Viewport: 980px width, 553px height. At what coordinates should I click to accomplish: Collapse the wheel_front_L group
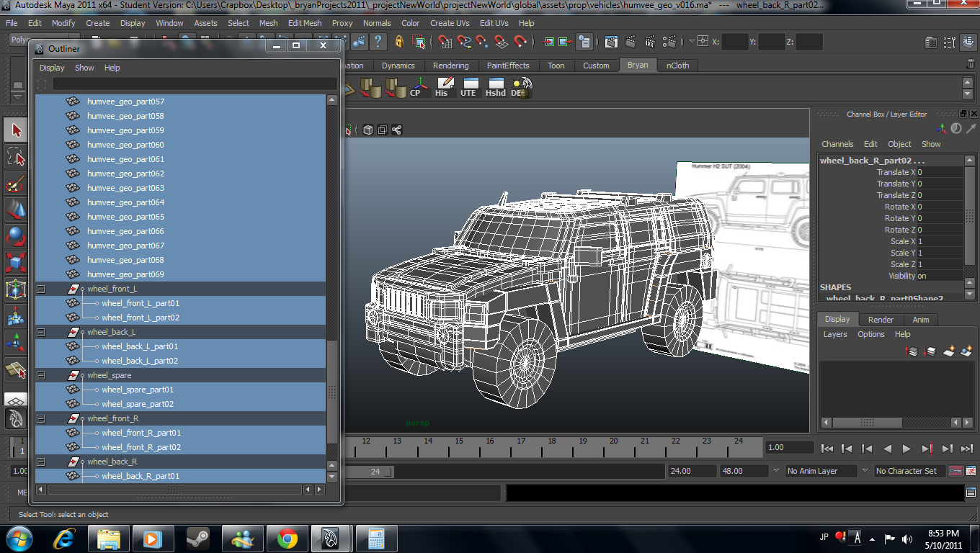[41, 289]
